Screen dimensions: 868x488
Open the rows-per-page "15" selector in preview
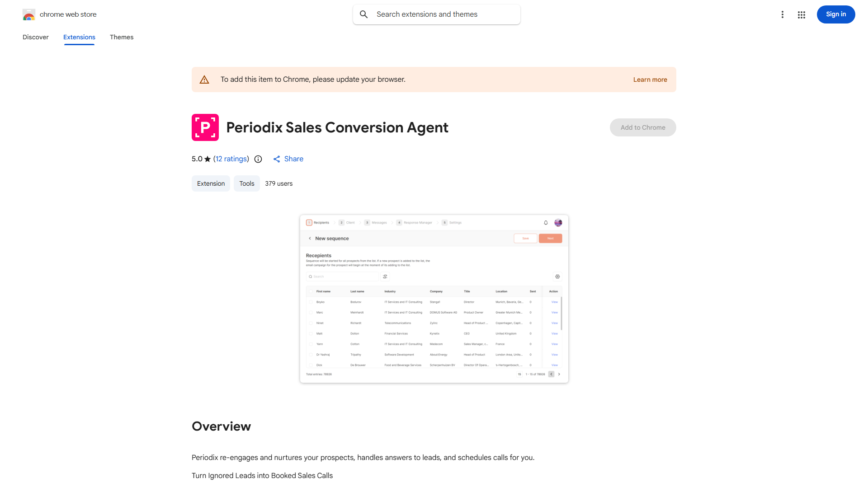click(x=519, y=374)
